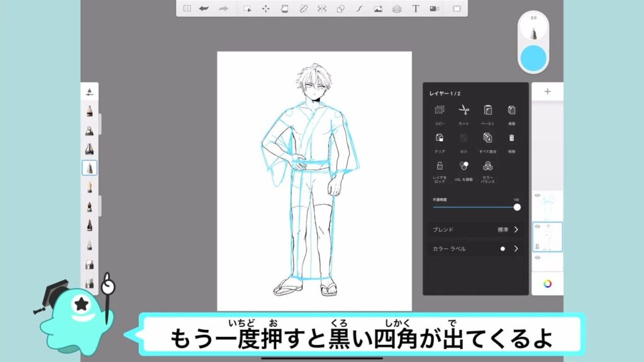The height and width of the screenshot is (362, 644).
Task: Select the Text tool in top toolbar
Action: point(415,9)
